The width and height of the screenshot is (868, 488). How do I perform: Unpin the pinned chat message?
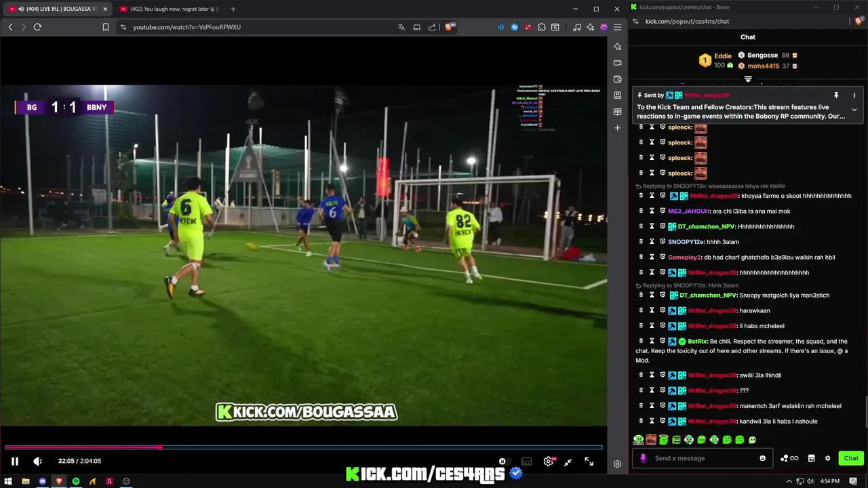coord(836,96)
